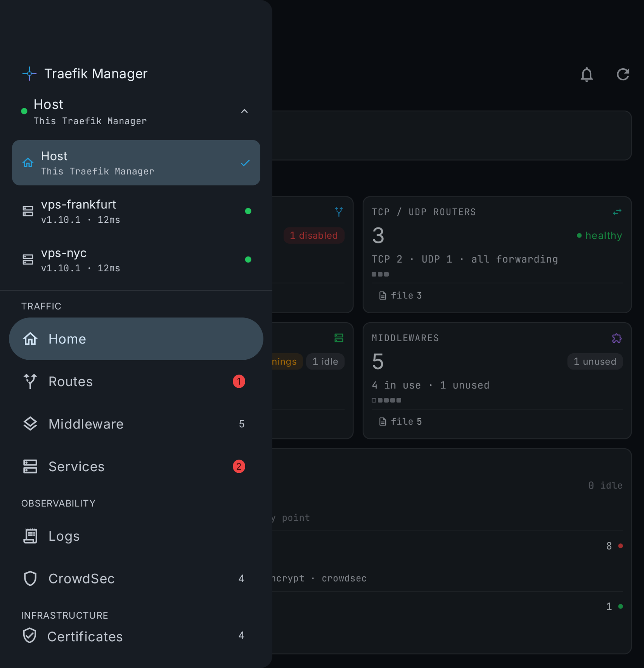Click the Certificates verified-shield icon
The height and width of the screenshot is (668, 644).
point(29,636)
